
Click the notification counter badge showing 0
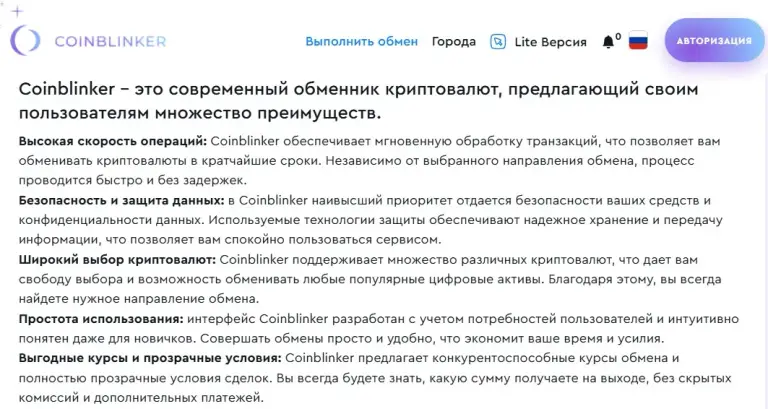pyautogui.click(x=618, y=36)
